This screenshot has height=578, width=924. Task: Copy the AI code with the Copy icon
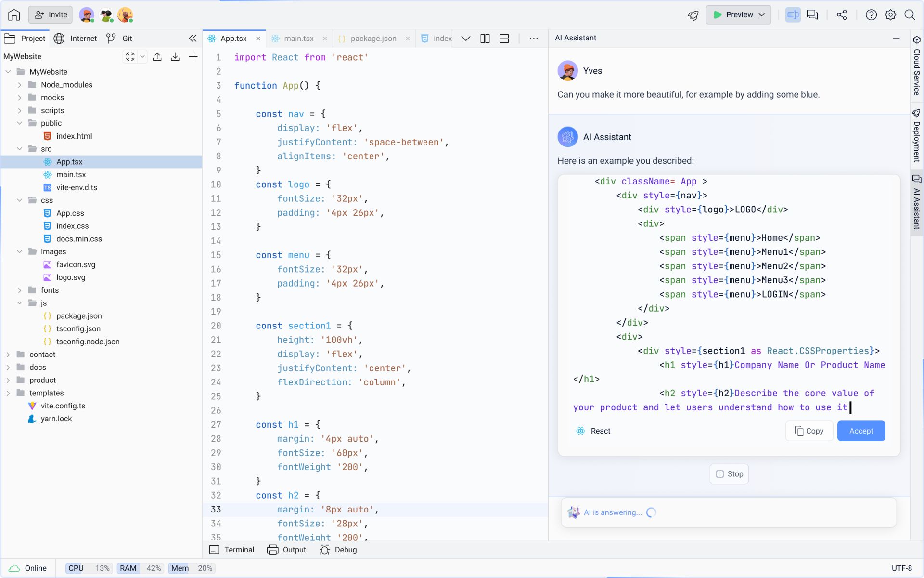point(808,431)
